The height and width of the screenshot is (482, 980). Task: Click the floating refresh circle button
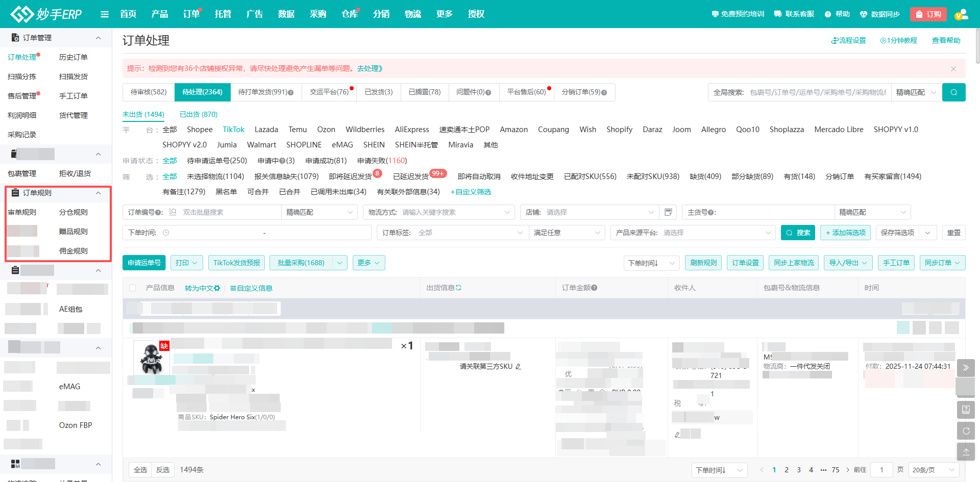[966, 430]
